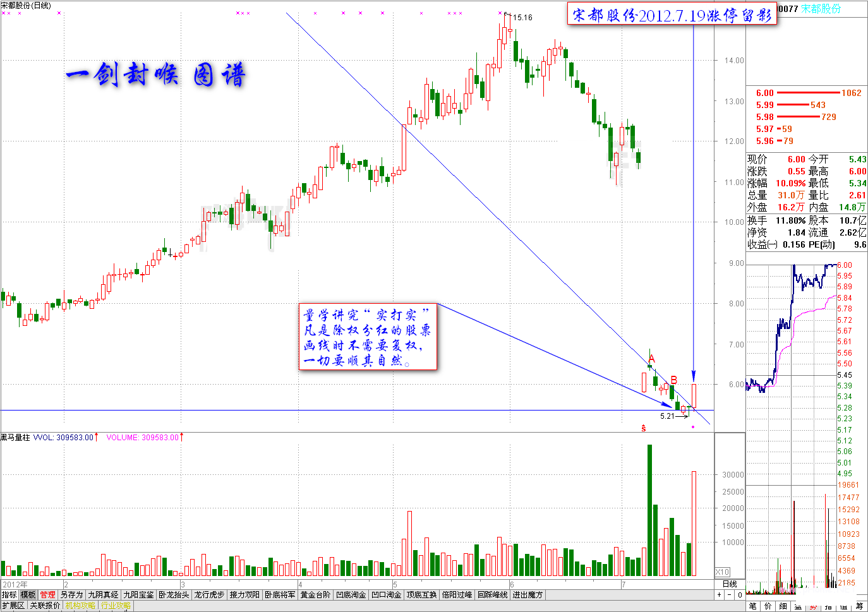The height and width of the screenshot is (612, 868).
Task: Switch to the 九阴真经 template tab
Action: [x=103, y=595]
